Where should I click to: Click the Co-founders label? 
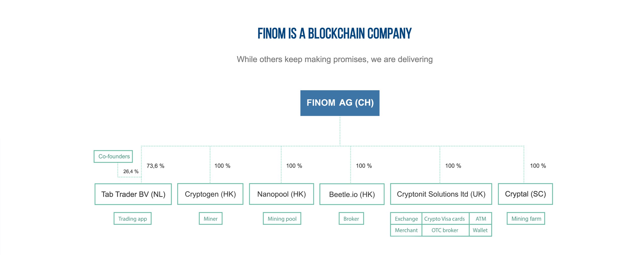113,157
